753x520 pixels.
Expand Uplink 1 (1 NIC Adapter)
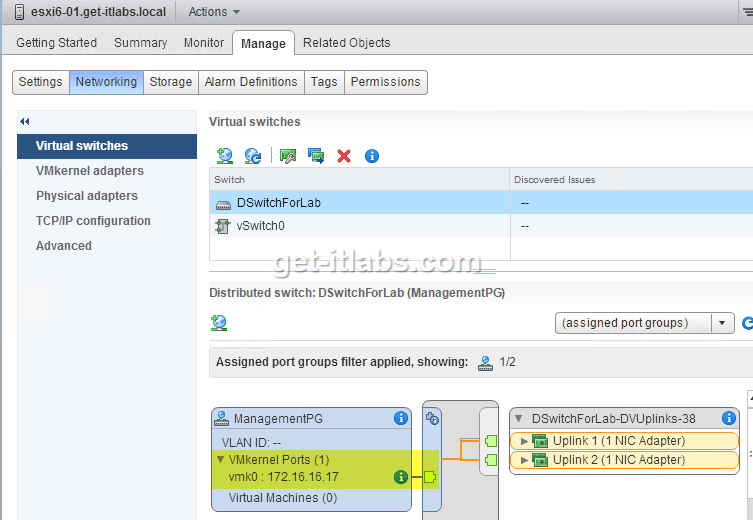coord(524,441)
